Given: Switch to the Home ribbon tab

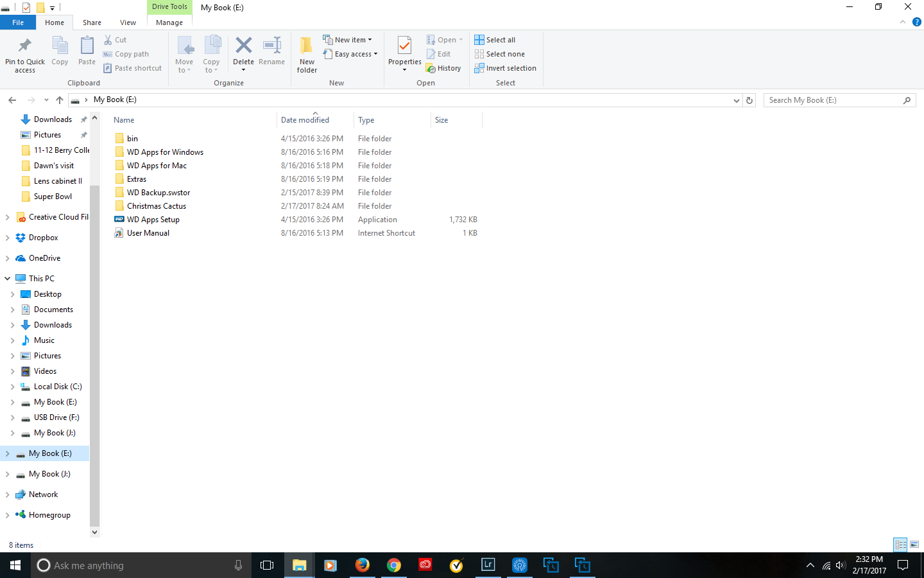Looking at the screenshot, I should coord(55,22).
